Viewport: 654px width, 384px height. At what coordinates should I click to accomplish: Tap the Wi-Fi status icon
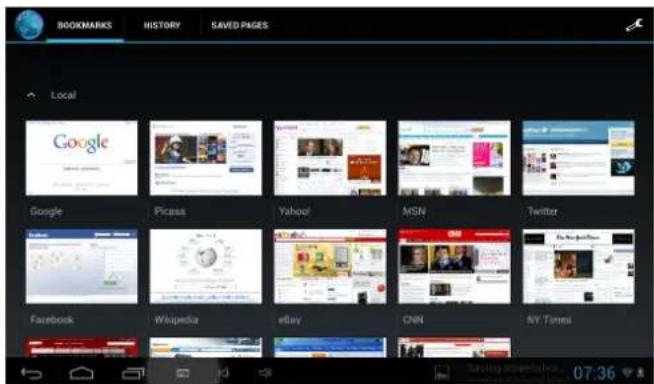[x=627, y=372]
